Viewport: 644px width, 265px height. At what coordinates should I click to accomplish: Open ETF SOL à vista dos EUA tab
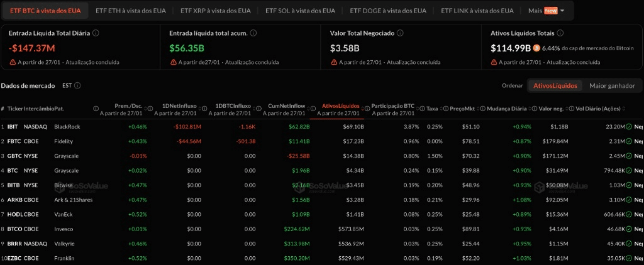[x=300, y=11]
